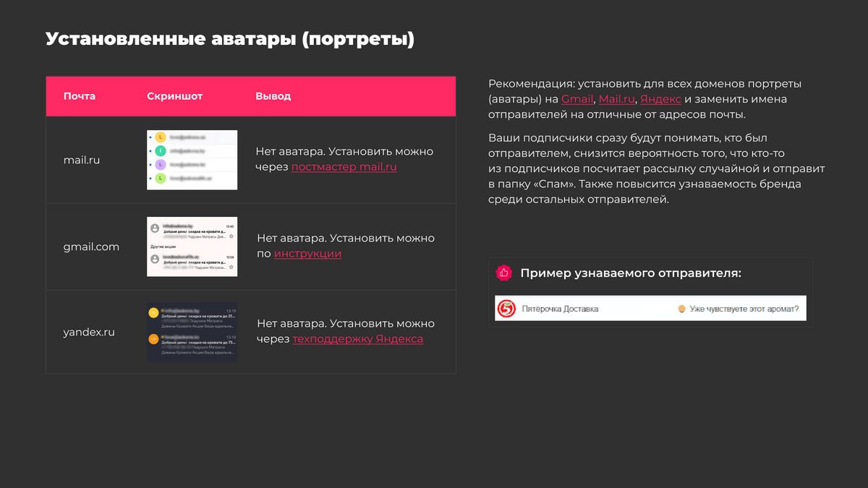The height and width of the screenshot is (488, 868).
Task: Click the text Уже чувствуете этот аромат?
Action: tap(744, 309)
